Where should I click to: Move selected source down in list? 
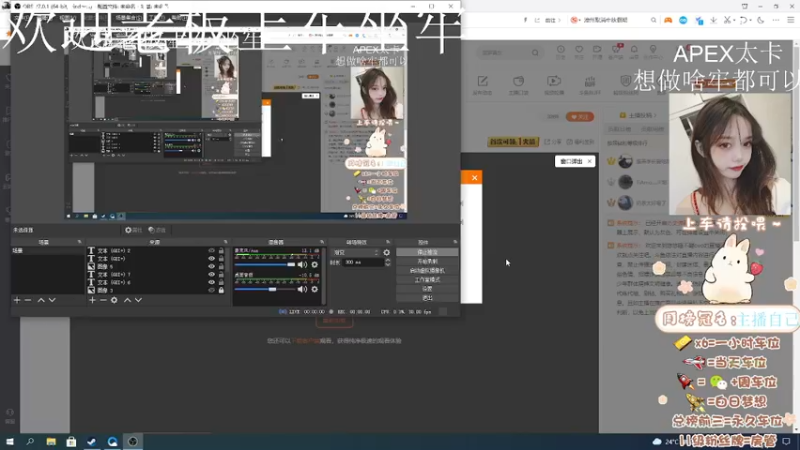[138, 300]
